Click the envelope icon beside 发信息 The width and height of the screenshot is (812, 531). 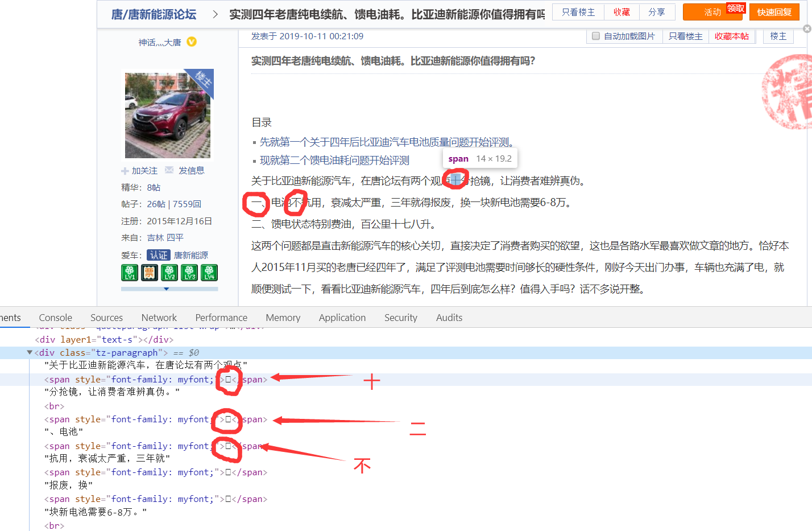coord(169,170)
